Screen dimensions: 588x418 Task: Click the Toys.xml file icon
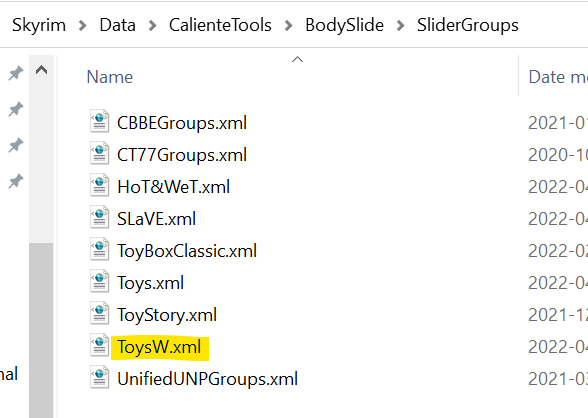(x=99, y=281)
